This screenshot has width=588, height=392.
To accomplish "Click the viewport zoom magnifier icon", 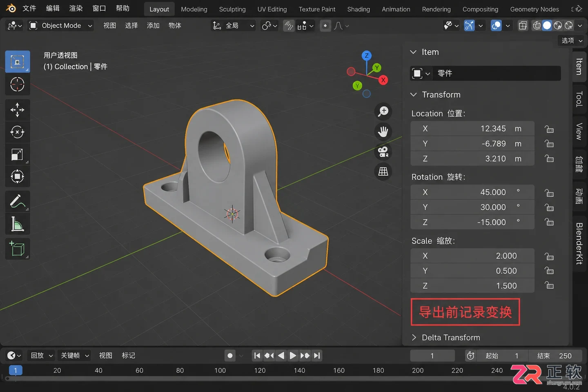I will [x=383, y=111].
